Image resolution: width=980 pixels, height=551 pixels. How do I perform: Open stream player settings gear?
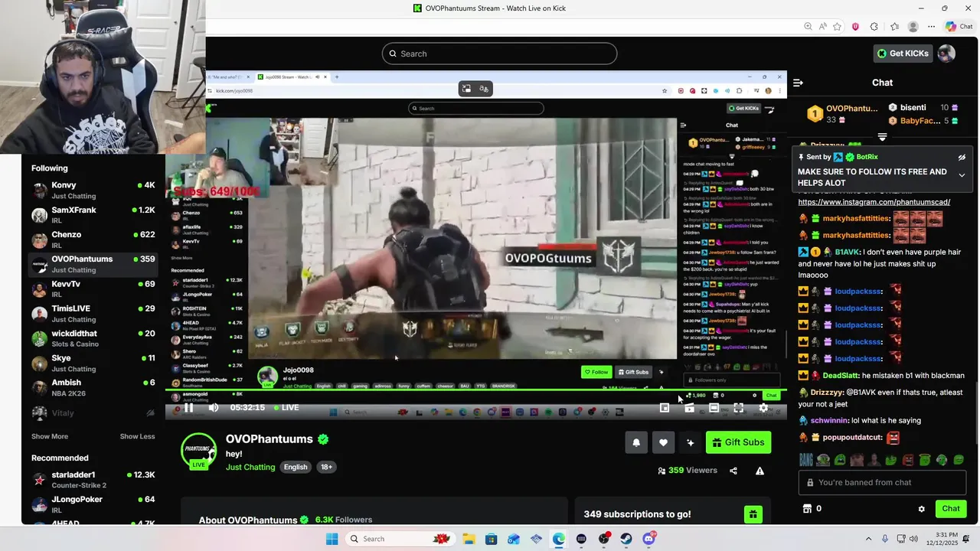click(x=763, y=408)
